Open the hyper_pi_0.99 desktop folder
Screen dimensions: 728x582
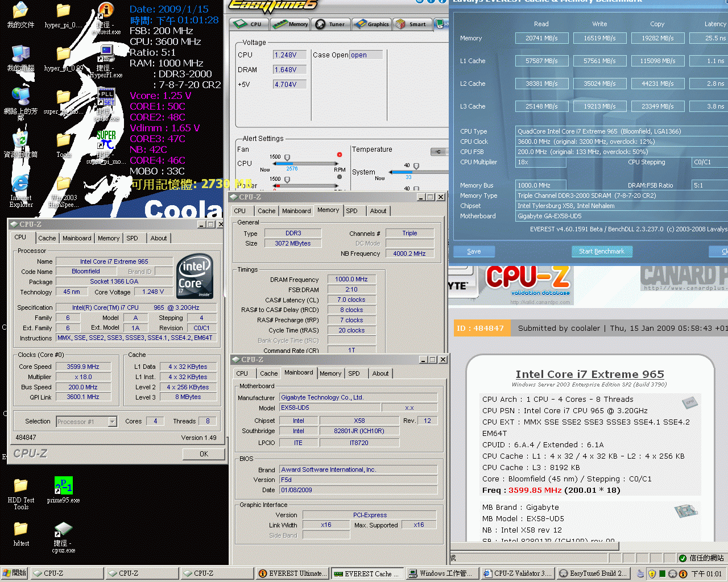click(x=64, y=57)
